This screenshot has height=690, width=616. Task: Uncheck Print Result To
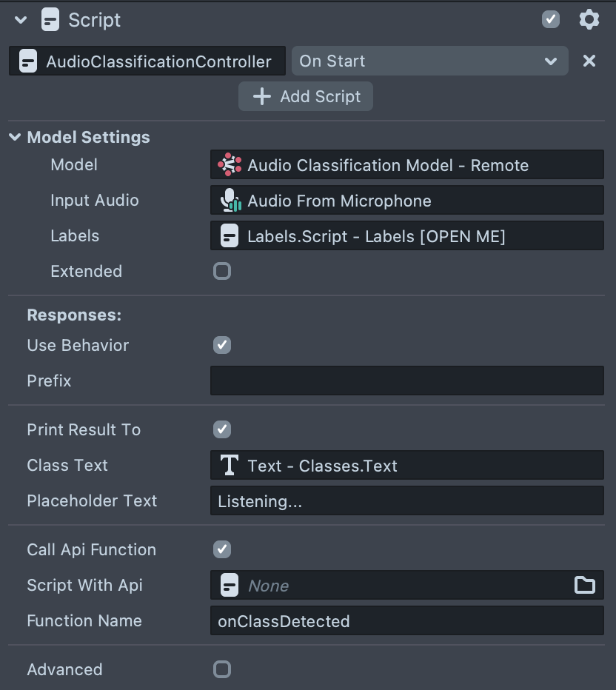pos(222,429)
